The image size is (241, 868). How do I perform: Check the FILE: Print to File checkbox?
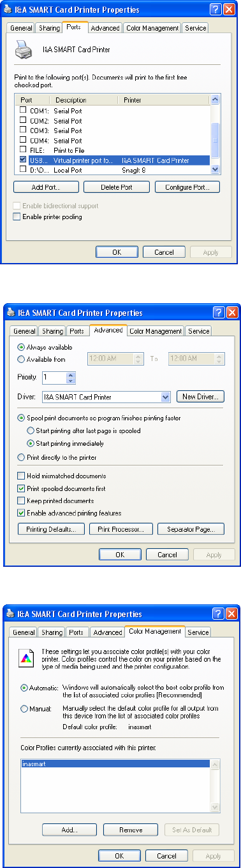pyautogui.click(x=23, y=150)
